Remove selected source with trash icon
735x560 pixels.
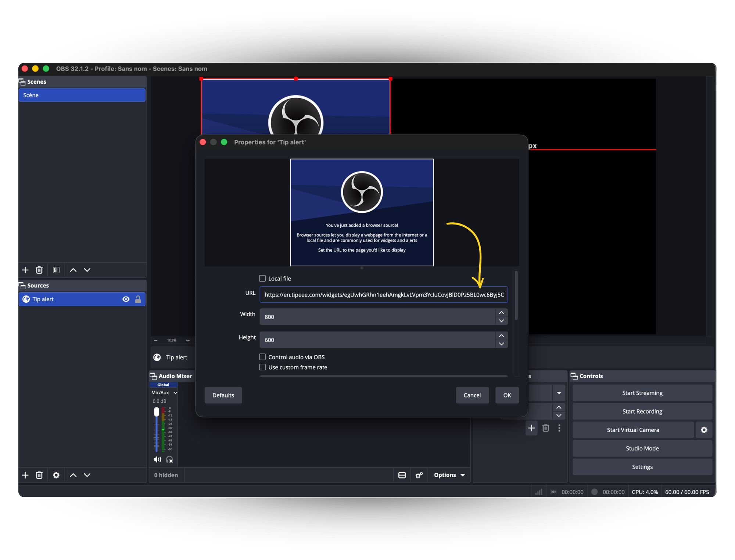pyautogui.click(x=39, y=475)
